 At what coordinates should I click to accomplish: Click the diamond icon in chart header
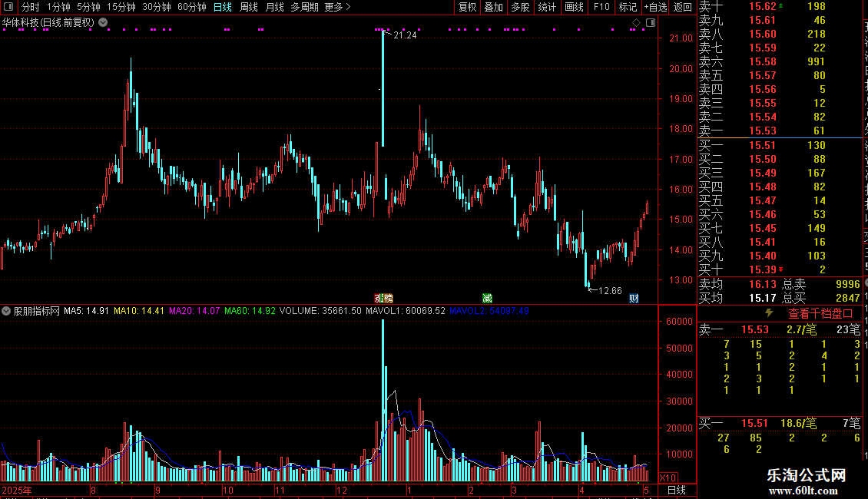pos(636,23)
